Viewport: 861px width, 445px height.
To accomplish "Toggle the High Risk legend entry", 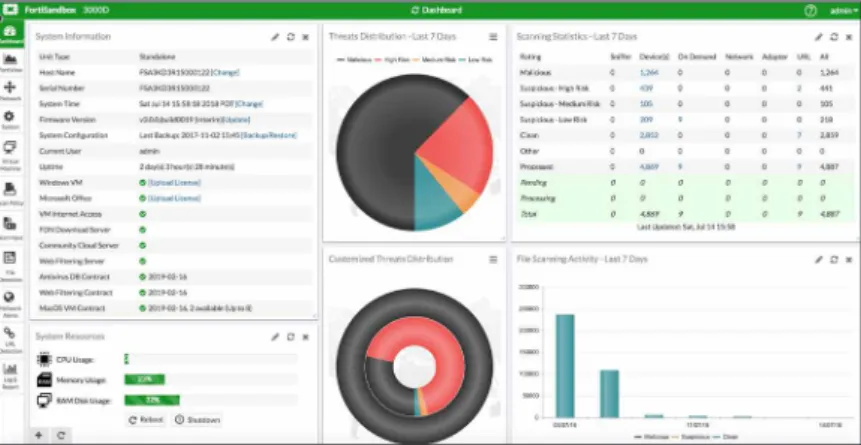I will pos(391,59).
